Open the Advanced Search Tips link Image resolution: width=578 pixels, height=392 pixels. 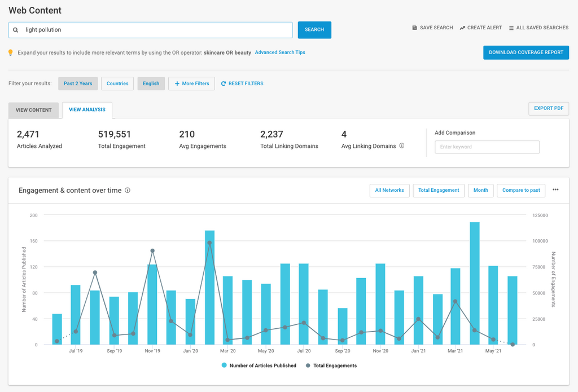[280, 52]
